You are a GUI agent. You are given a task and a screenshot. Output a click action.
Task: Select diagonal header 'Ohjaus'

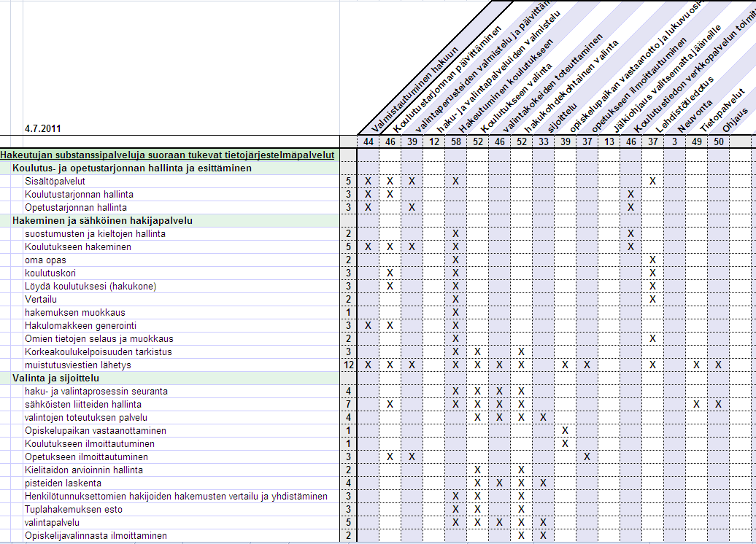(x=736, y=120)
